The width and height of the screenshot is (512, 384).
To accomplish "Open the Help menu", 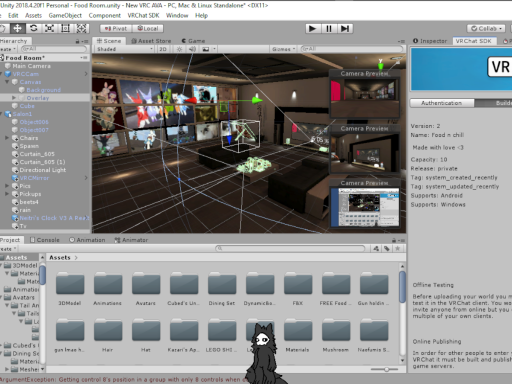I will tap(201, 15).
